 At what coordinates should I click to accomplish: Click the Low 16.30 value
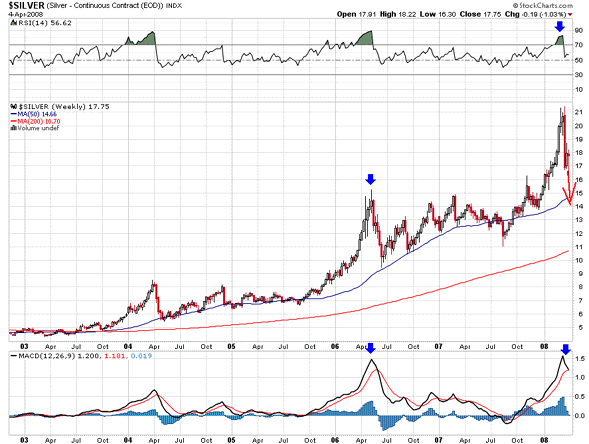438,14
